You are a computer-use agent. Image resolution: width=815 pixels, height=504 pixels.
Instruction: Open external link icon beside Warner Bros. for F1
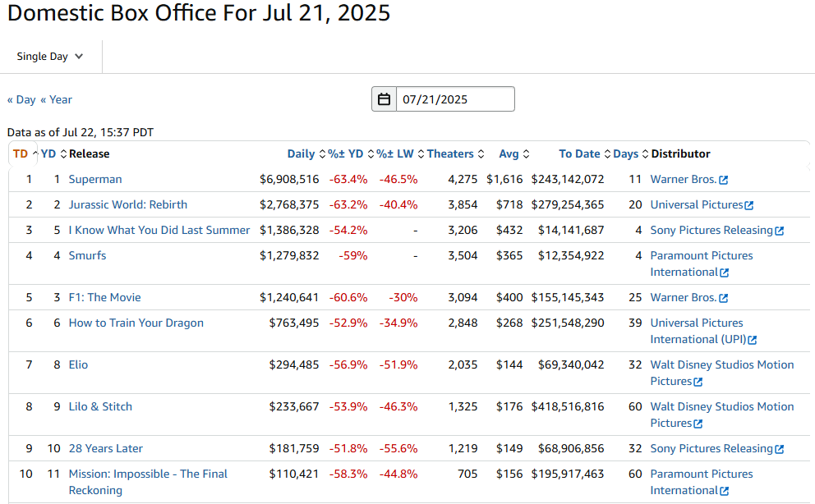tap(724, 299)
